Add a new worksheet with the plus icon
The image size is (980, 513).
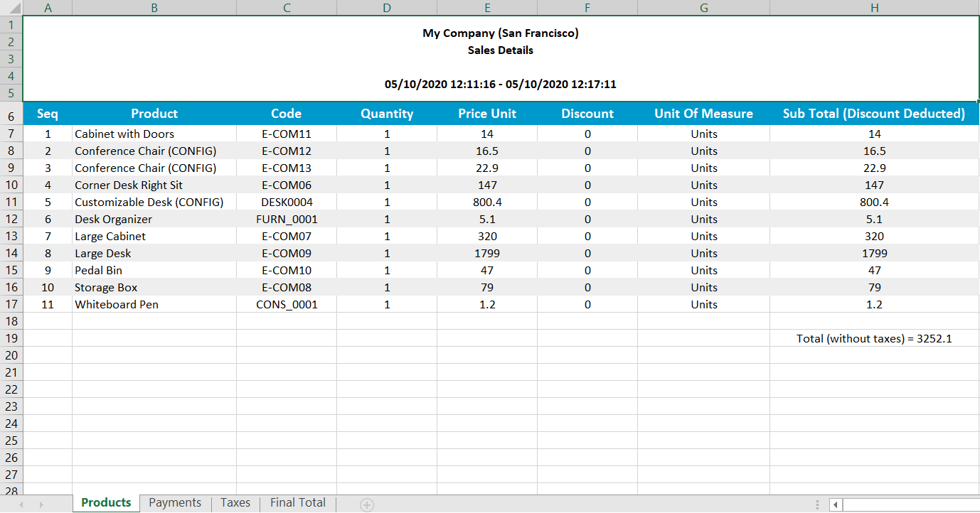[x=366, y=503]
